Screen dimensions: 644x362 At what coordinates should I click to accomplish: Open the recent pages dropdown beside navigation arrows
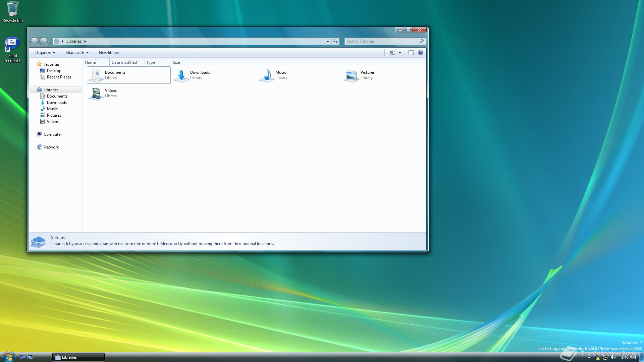50,42
